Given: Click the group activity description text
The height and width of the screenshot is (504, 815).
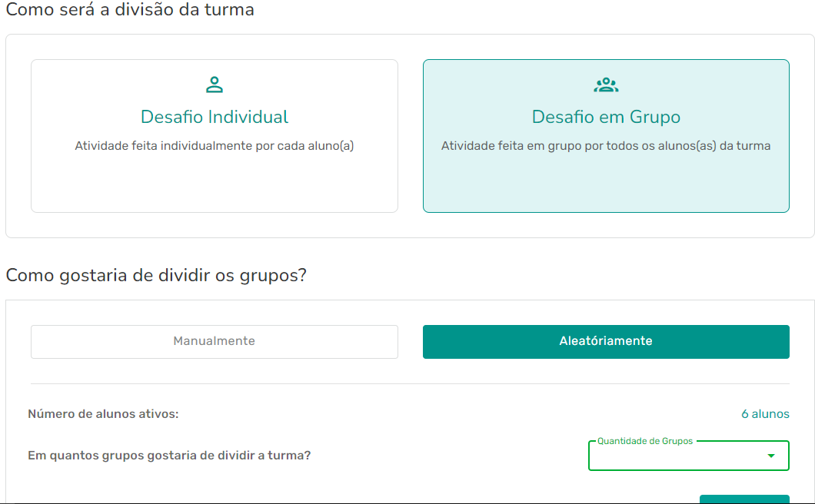Looking at the screenshot, I should click(x=606, y=146).
